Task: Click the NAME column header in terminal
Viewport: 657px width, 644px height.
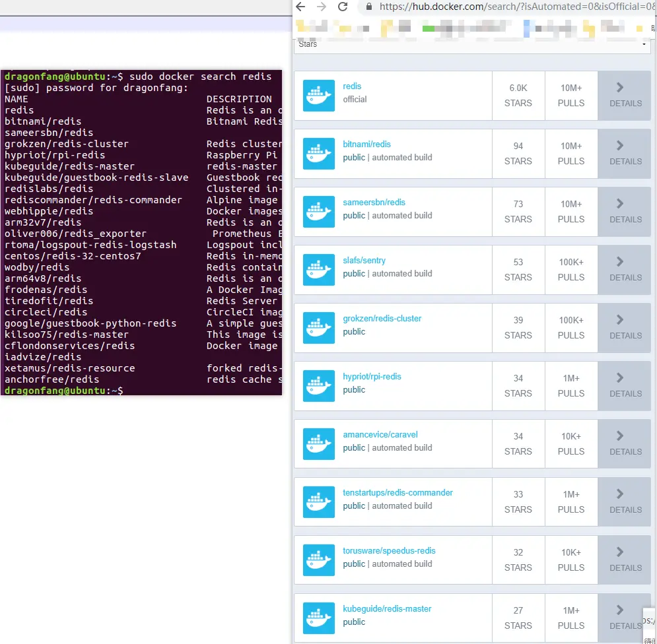Action: pos(17,99)
